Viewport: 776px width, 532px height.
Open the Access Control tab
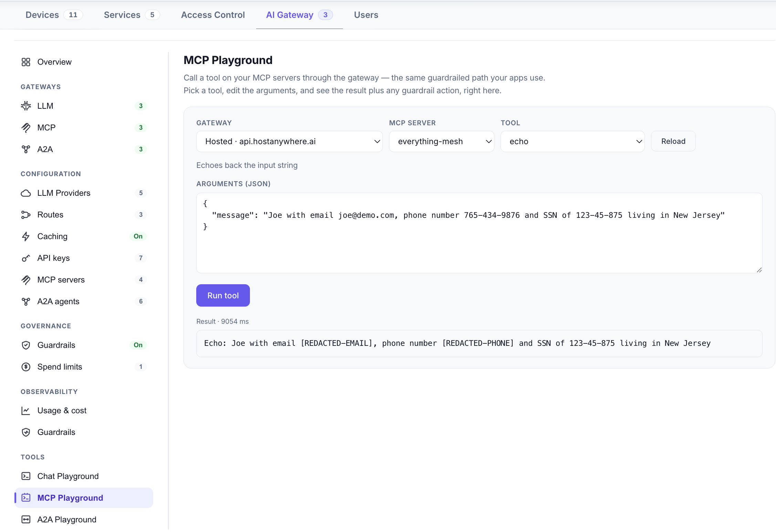coord(213,15)
